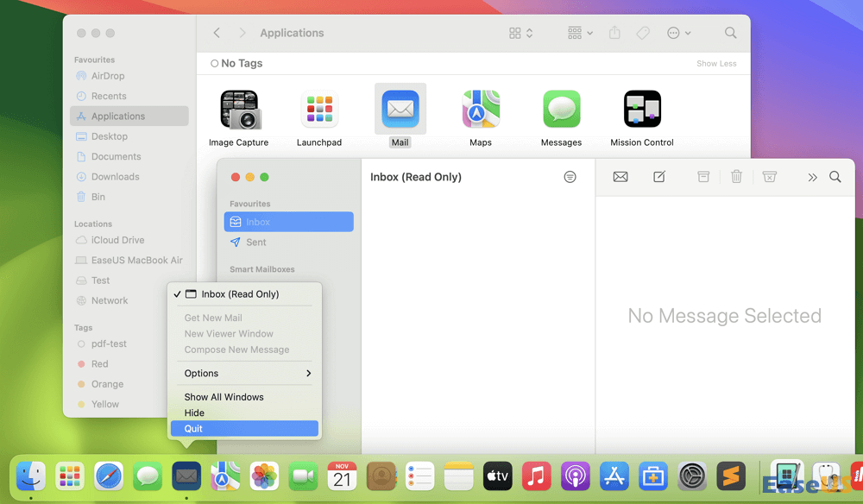Click the envelope Get Mail icon
This screenshot has width=863, height=504.
coord(620,177)
